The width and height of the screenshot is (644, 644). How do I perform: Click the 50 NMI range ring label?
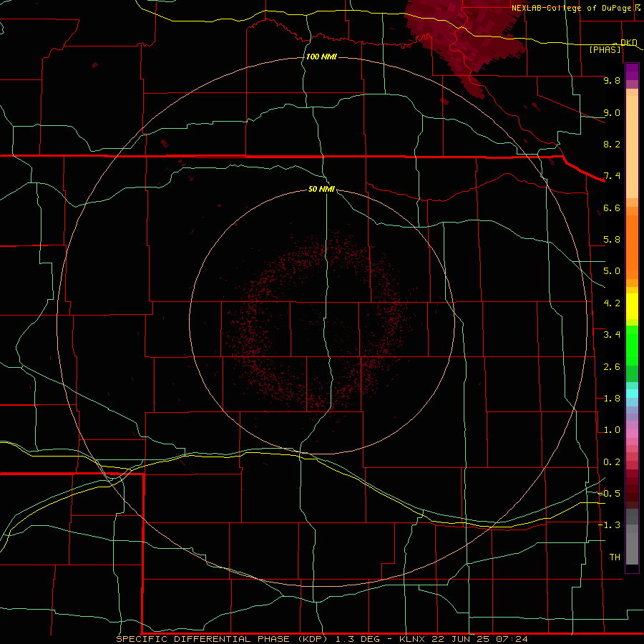[321, 189]
